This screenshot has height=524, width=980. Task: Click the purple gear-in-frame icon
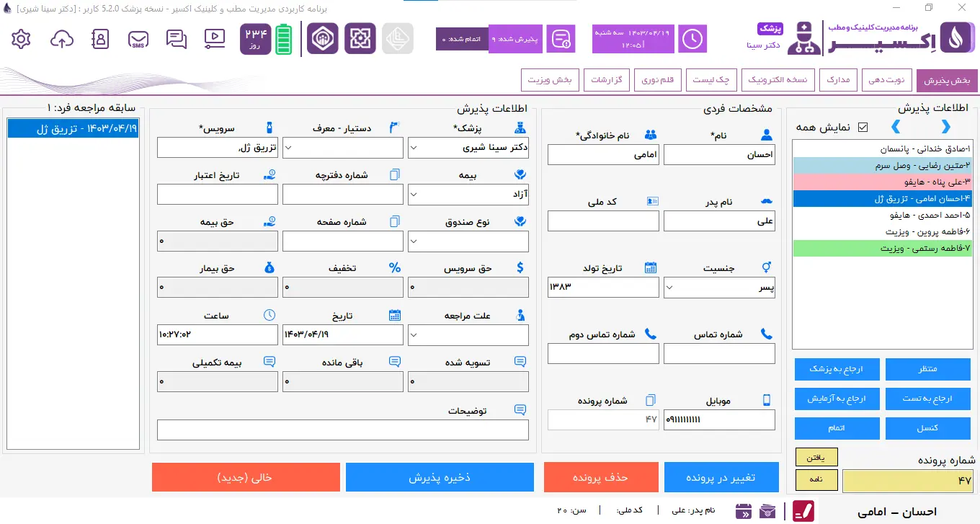pyautogui.click(x=360, y=39)
